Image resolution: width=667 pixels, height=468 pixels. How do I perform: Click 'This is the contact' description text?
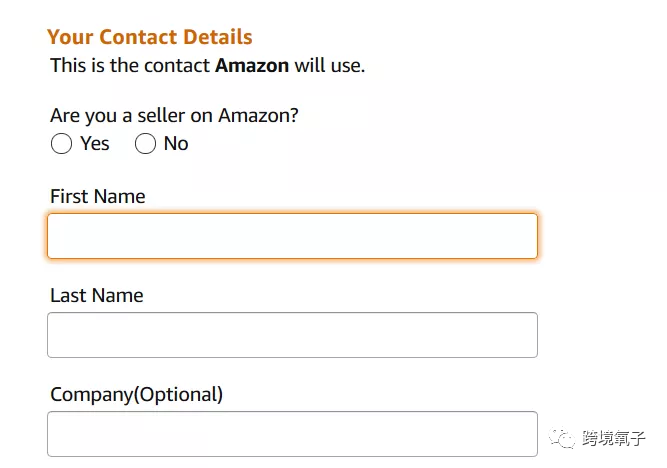[x=130, y=67]
